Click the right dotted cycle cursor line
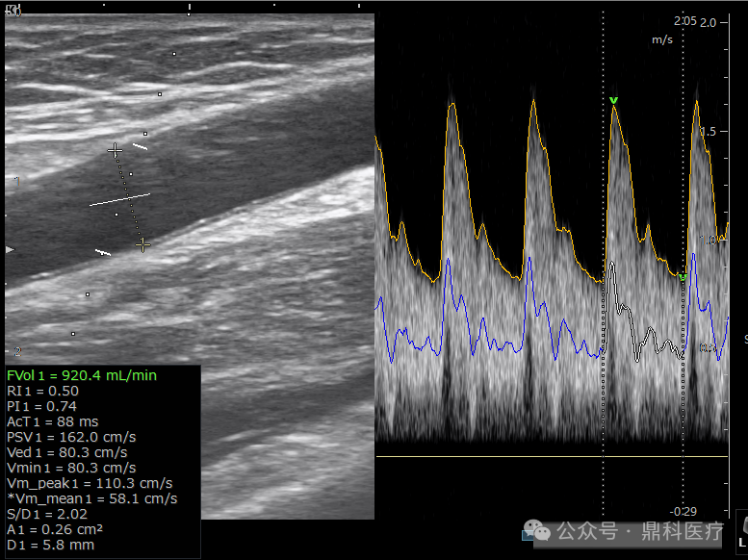This screenshot has height=560, width=748. coord(683,264)
